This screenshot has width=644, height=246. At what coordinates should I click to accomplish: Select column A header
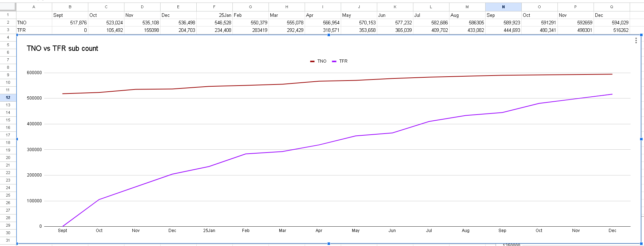coord(34,7)
